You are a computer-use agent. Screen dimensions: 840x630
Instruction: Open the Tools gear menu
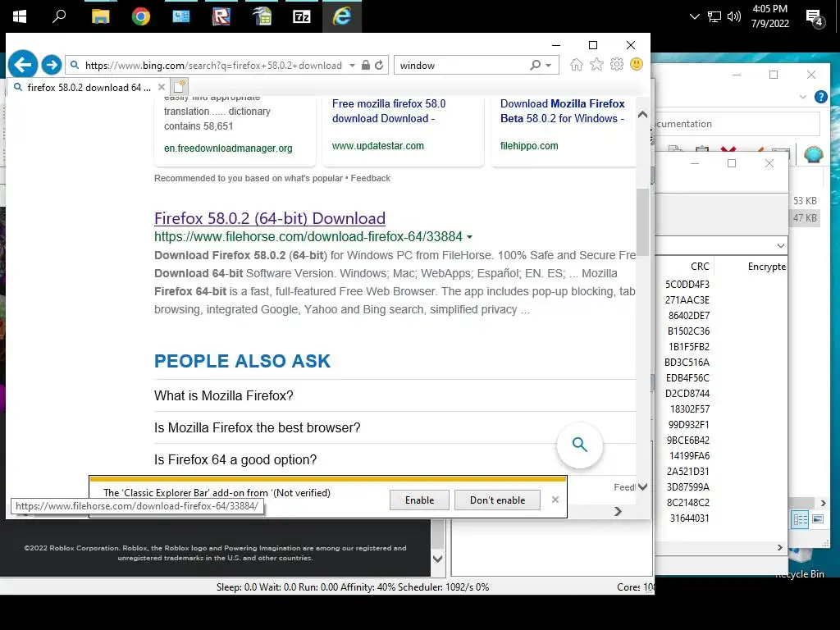point(617,65)
